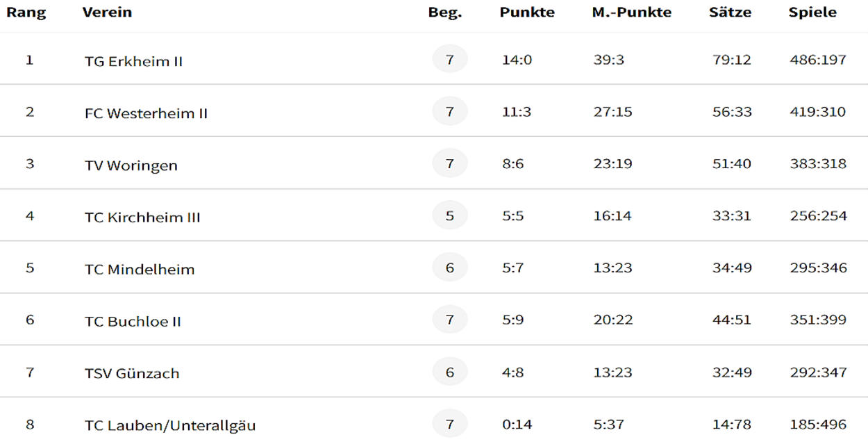Open TC Lauben/Unterallgäu club entry
868x444 pixels.
pos(170,425)
